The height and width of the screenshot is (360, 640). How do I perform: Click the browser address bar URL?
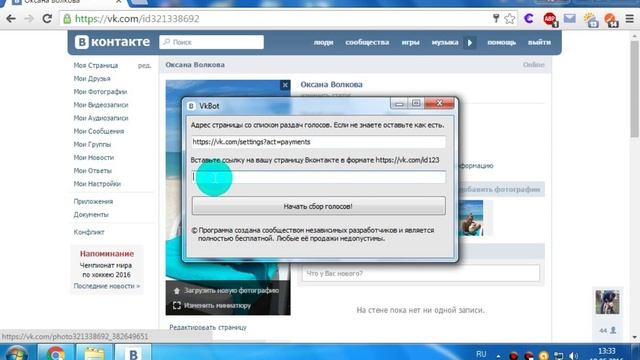(x=137, y=19)
